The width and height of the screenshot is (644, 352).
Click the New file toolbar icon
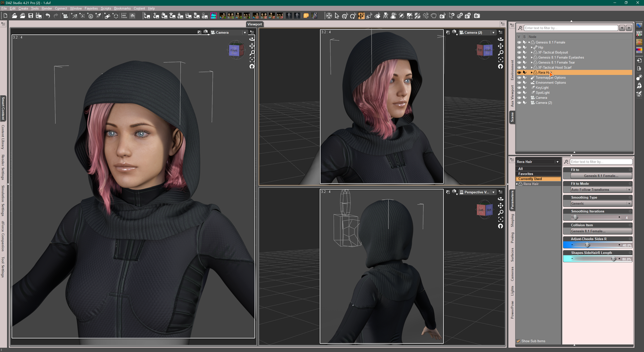pos(6,16)
